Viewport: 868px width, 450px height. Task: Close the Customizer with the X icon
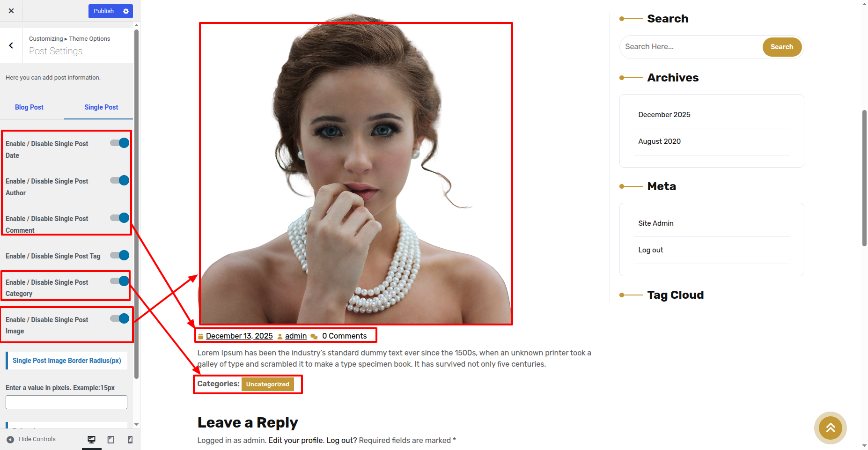[11, 11]
